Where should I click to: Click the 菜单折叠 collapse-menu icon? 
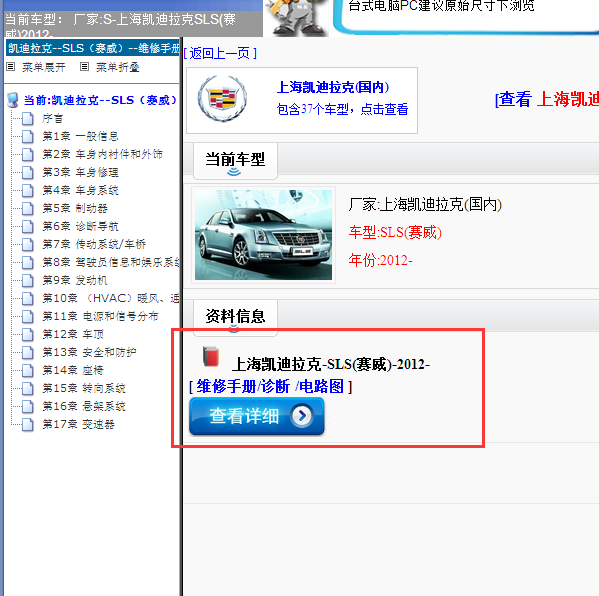[84, 67]
